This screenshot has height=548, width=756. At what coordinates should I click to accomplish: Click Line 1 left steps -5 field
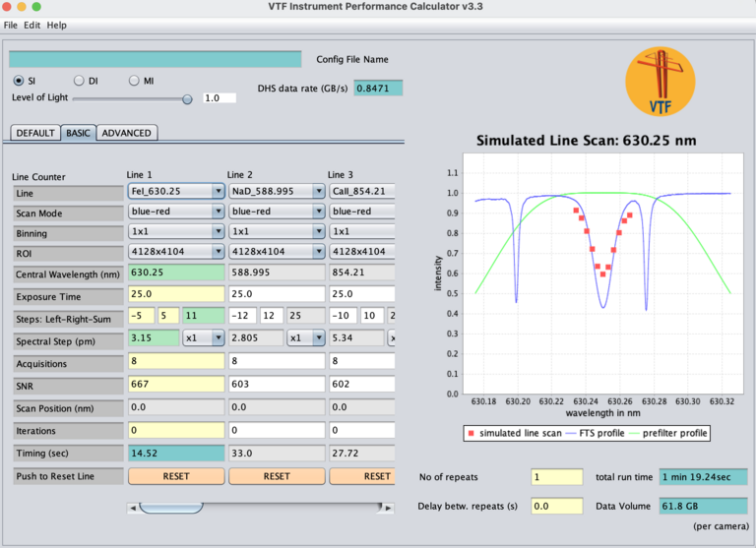(142, 316)
